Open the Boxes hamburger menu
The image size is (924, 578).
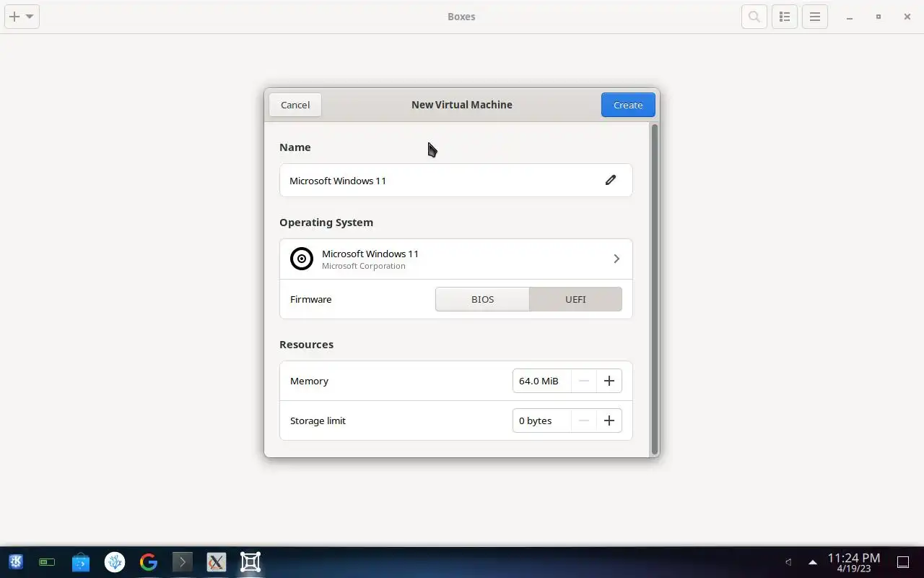(815, 17)
